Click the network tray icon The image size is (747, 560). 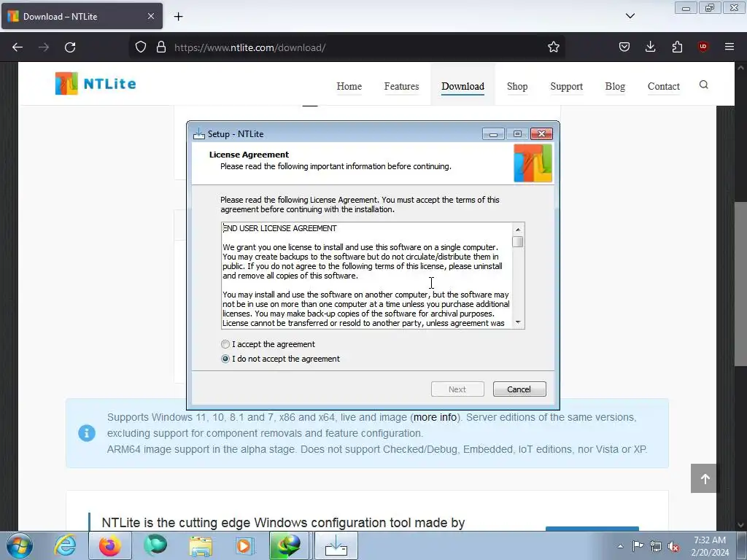pos(656,546)
